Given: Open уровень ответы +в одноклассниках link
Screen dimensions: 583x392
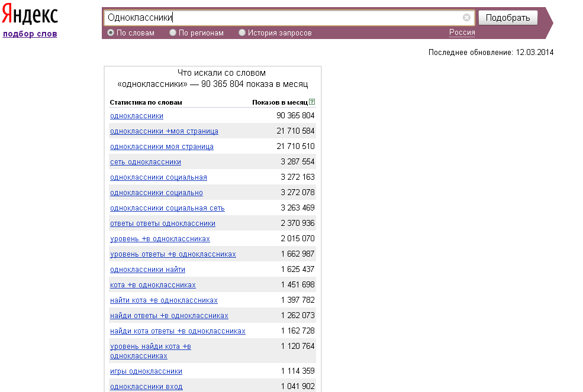Looking at the screenshot, I should click(173, 254).
